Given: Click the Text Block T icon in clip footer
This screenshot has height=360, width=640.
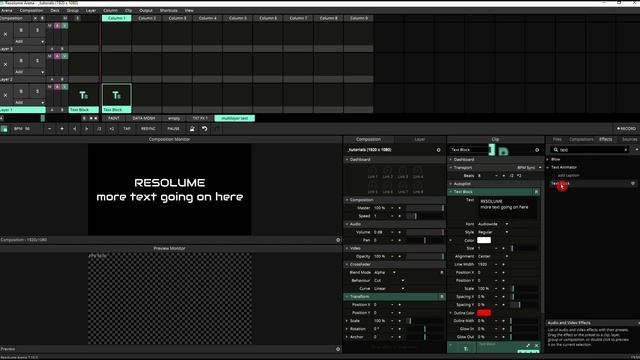Looking at the screenshot, I should point(466,349).
